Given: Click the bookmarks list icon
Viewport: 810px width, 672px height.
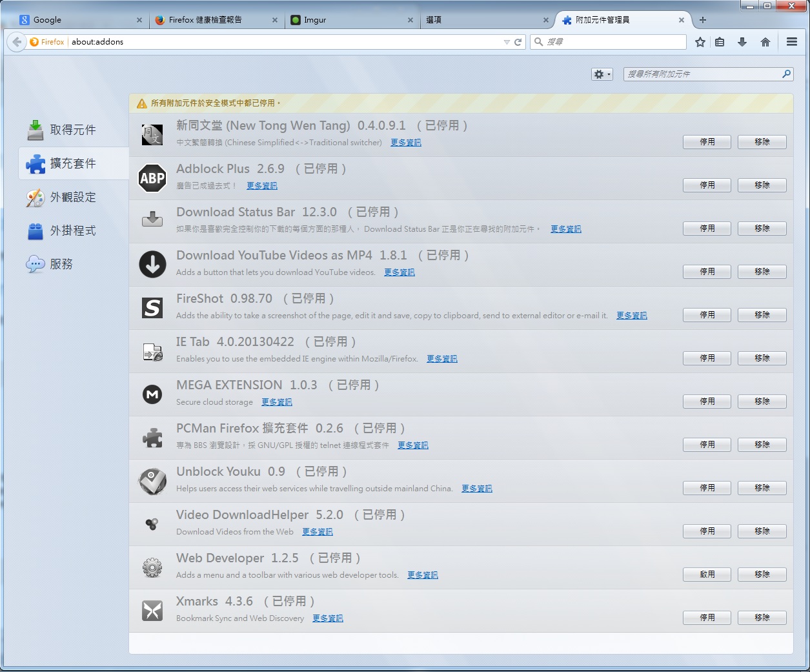Looking at the screenshot, I should tap(720, 42).
